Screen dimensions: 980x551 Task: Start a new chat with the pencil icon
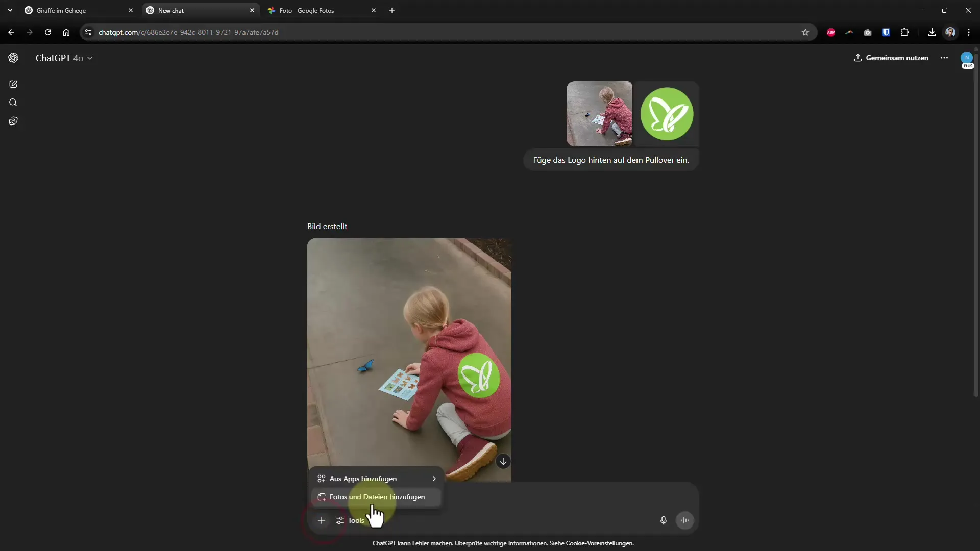click(x=13, y=84)
